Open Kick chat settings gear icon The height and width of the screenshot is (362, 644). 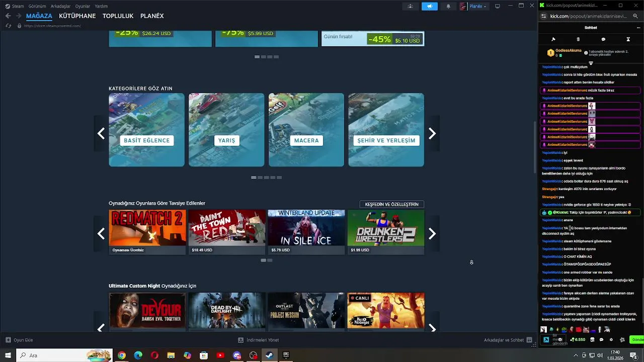pyautogui.click(x=611, y=340)
